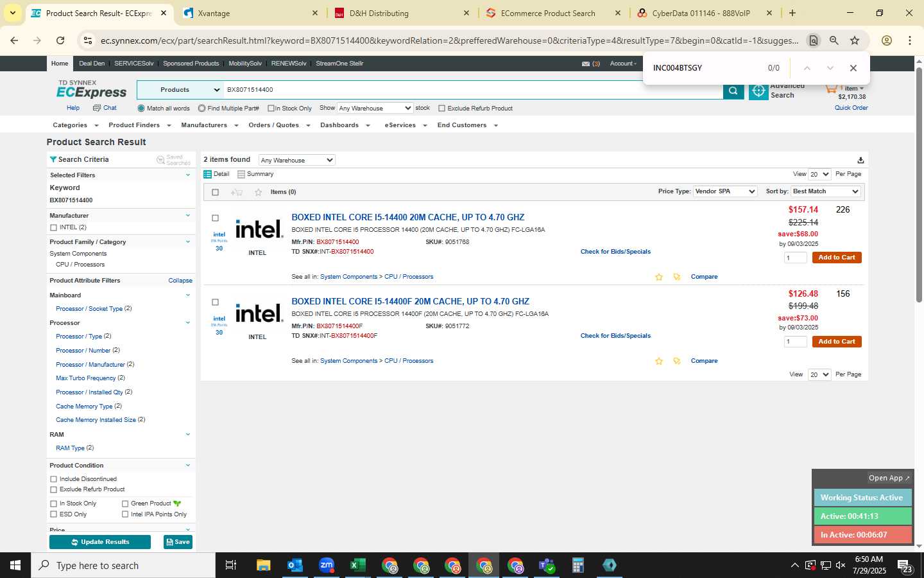Star the I5-14400 product as favorite

pyautogui.click(x=658, y=277)
